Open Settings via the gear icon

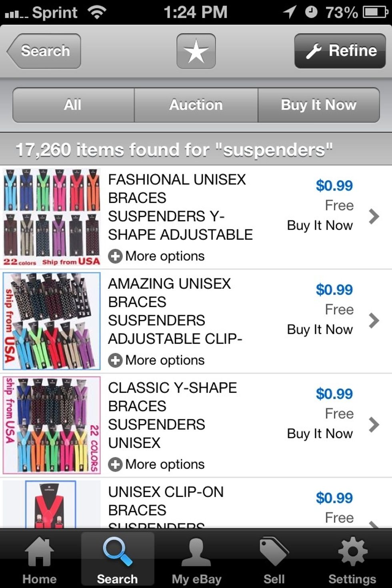coord(352,558)
